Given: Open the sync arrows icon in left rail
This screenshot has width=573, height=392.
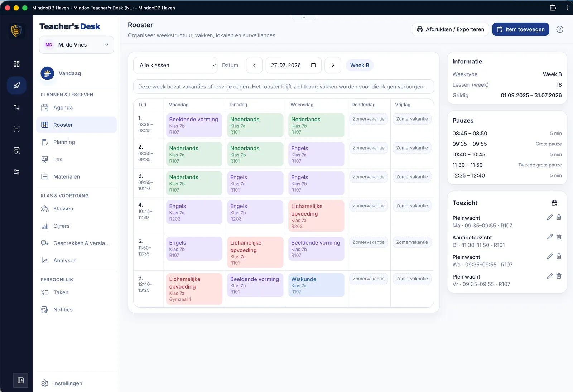Looking at the screenshot, I should (16, 107).
